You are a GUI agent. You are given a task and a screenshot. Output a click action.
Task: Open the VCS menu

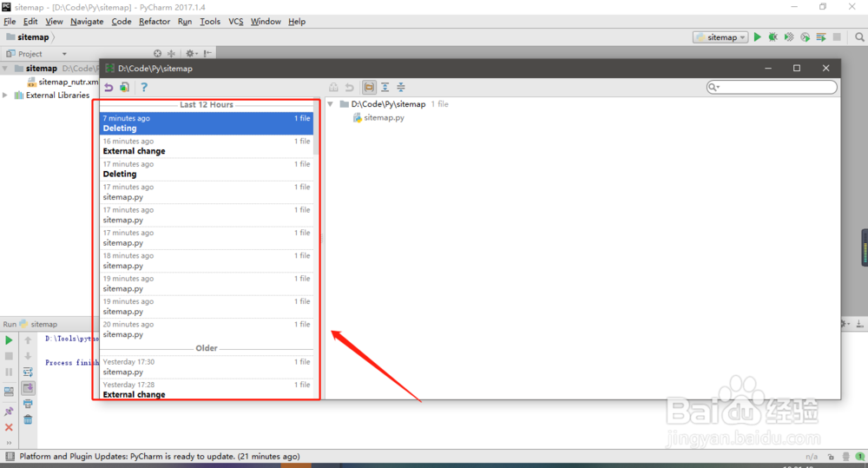point(236,22)
